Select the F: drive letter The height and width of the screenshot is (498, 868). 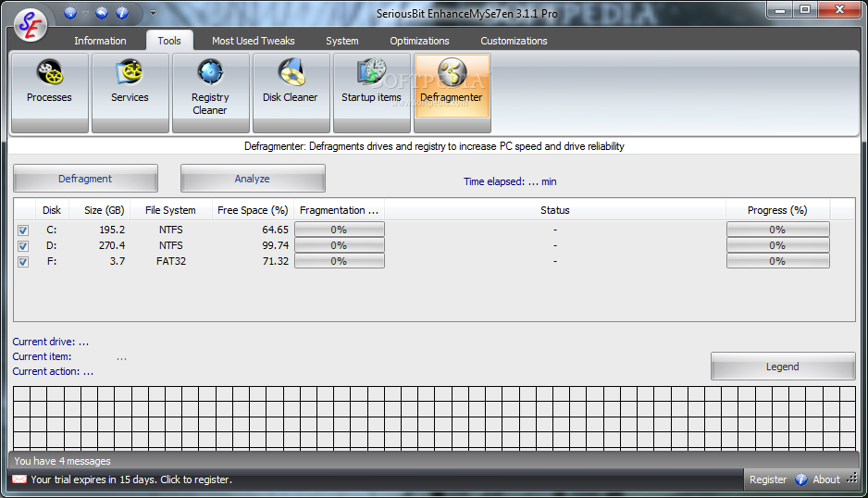click(52, 261)
